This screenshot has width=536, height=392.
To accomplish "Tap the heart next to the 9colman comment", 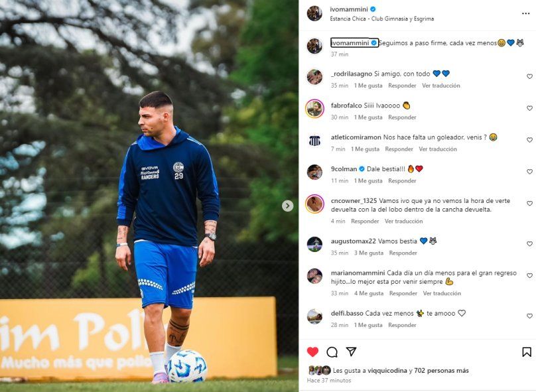I will pyautogui.click(x=529, y=172).
